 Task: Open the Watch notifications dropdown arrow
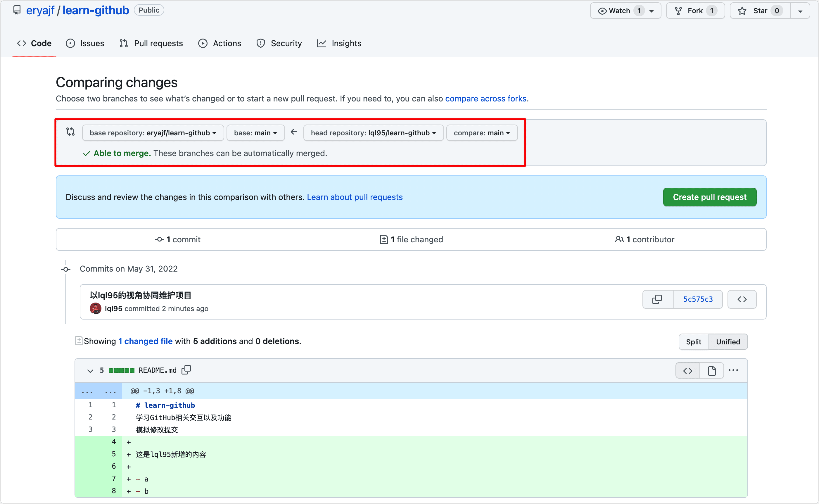[x=652, y=11]
